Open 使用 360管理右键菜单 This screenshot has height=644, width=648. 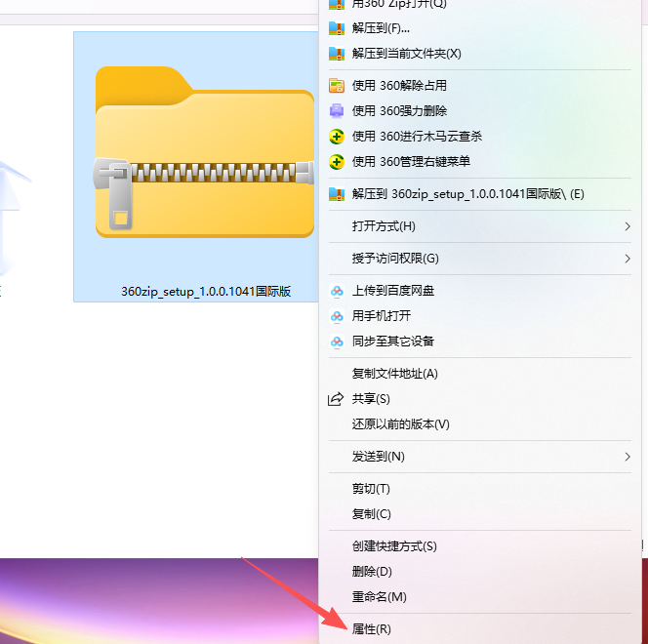[480, 162]
